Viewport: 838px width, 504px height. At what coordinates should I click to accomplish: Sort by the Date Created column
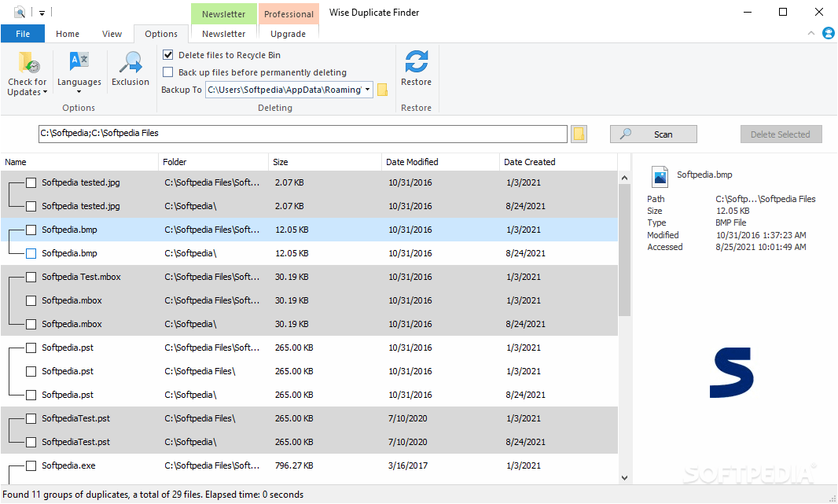click(558, 162)
